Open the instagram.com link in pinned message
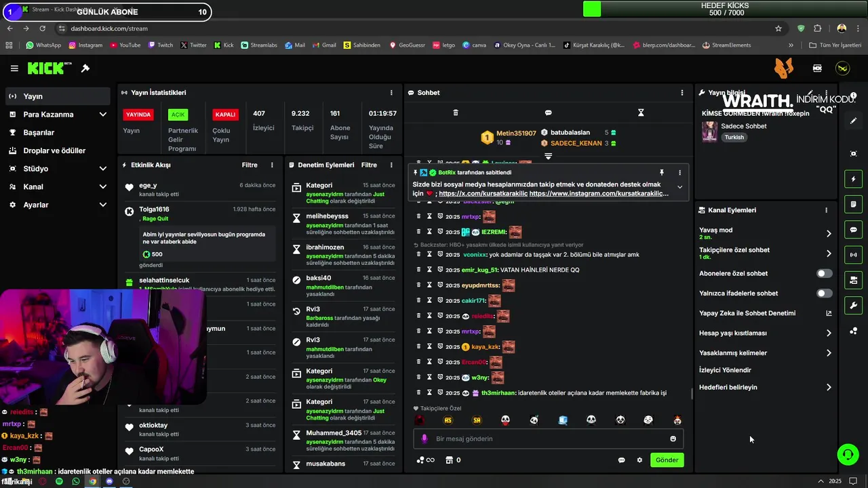868x488 pixels. click(599, 194)
